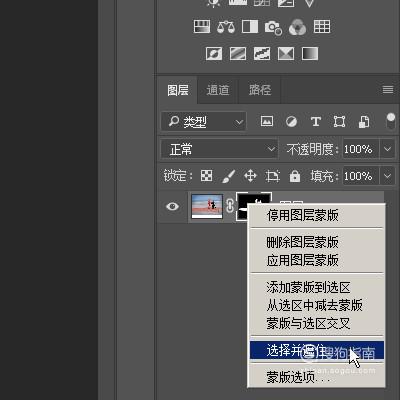Choose 从选区中减去蒙版 from context menu
Viewport: 400px width, 400px height.
coord(317,305)
